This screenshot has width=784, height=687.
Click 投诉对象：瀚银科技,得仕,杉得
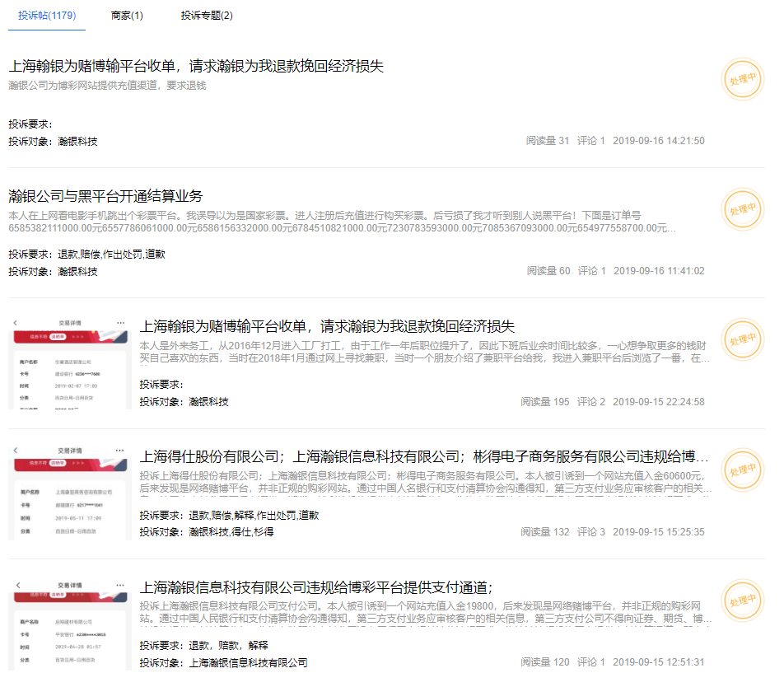207,532
